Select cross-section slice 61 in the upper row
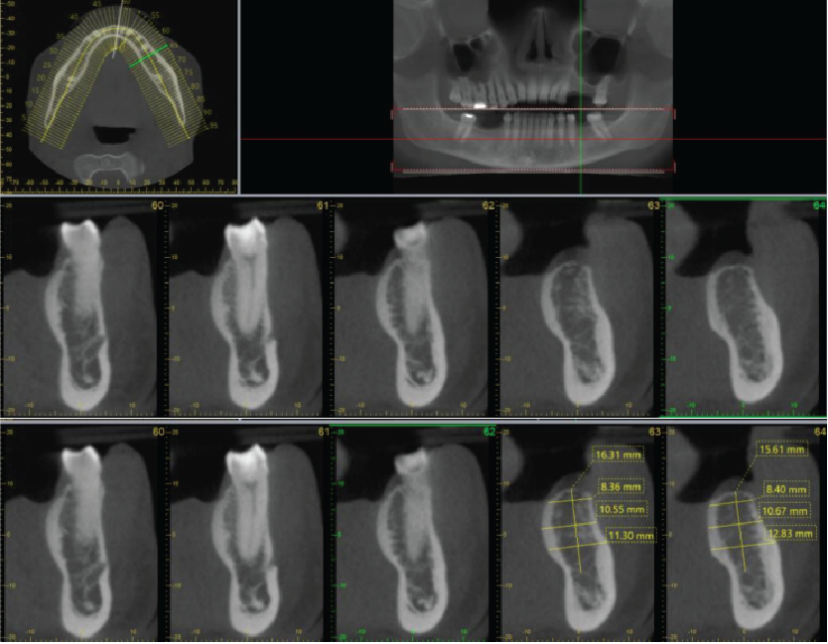 coord(250,308)
